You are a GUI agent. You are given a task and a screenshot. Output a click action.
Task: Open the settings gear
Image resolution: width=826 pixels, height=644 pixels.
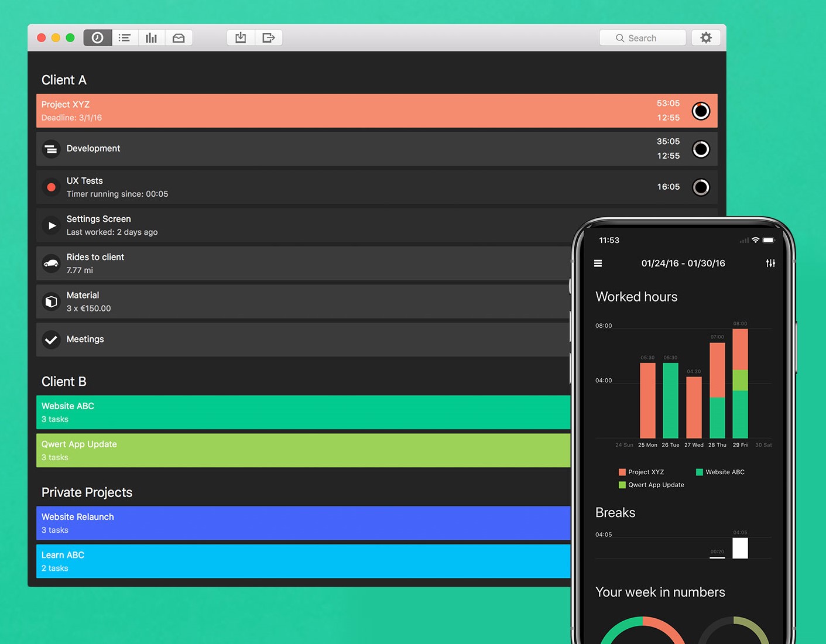[706, 37]
